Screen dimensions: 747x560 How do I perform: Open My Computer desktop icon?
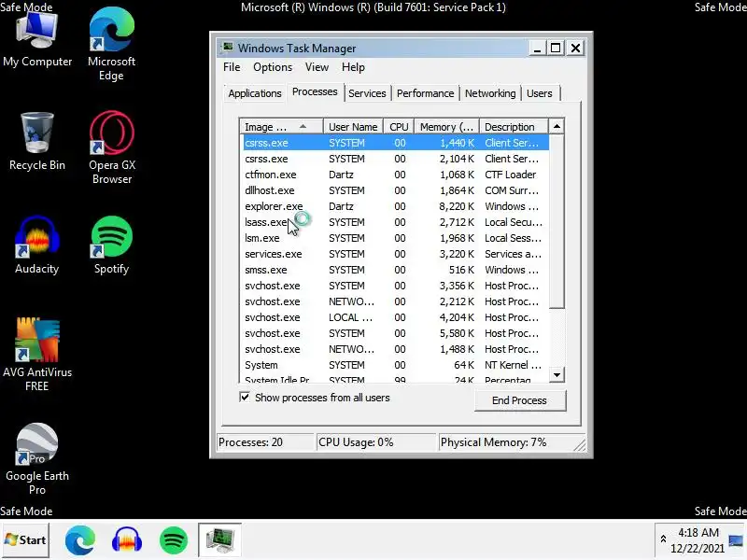37,38
